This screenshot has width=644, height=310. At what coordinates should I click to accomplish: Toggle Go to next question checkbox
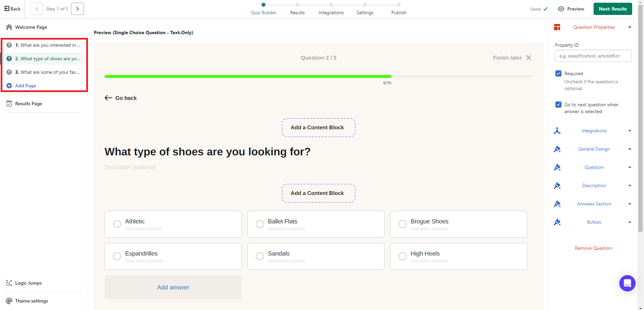[558, 105]
